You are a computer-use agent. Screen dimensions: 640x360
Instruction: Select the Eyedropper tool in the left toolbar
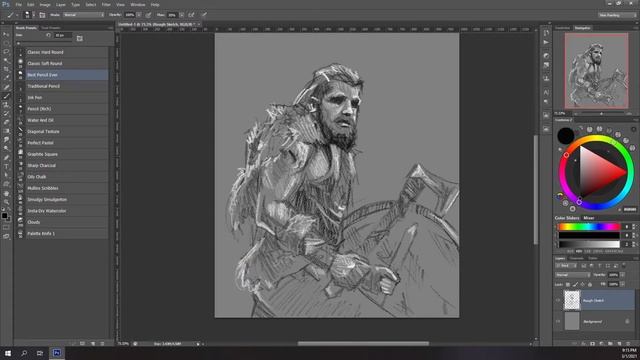pyautogui.click(x=6, y=78)
